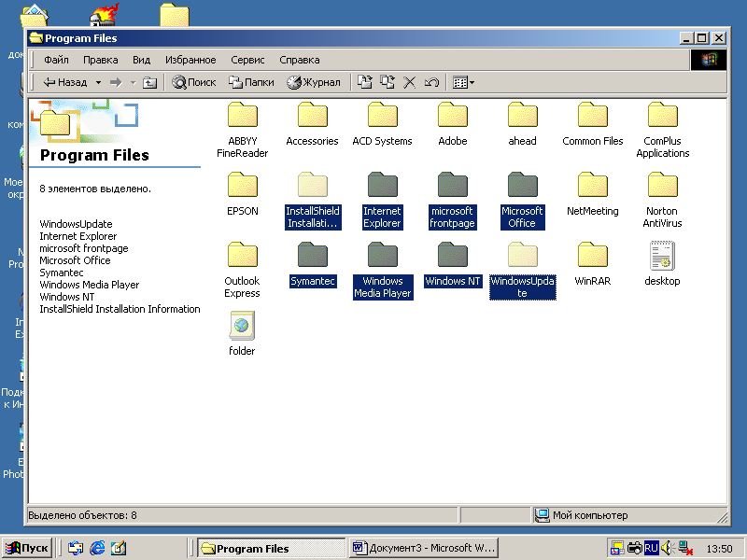
Task: Click the Move To toolbar icon
Action: coord(365,82)
